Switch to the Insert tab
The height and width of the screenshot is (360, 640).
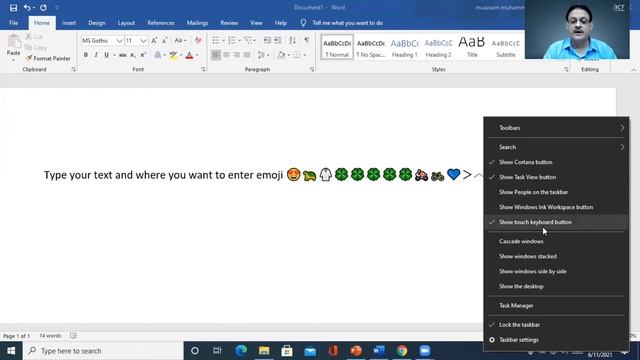coord(69,23)
